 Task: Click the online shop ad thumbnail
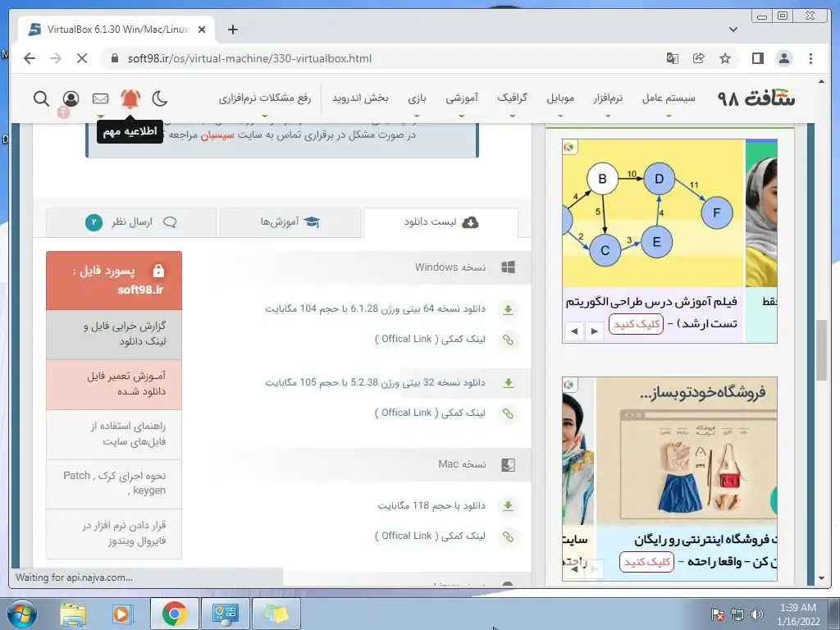tap(687, 450)
